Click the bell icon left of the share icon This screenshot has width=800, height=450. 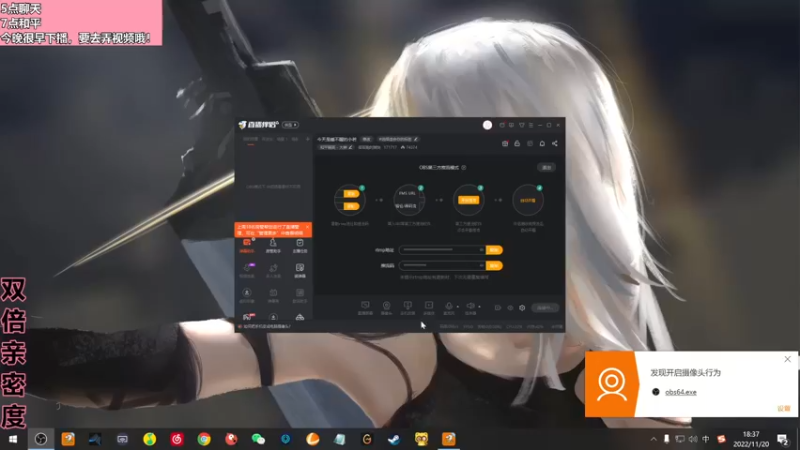click(x=542, y=143)
